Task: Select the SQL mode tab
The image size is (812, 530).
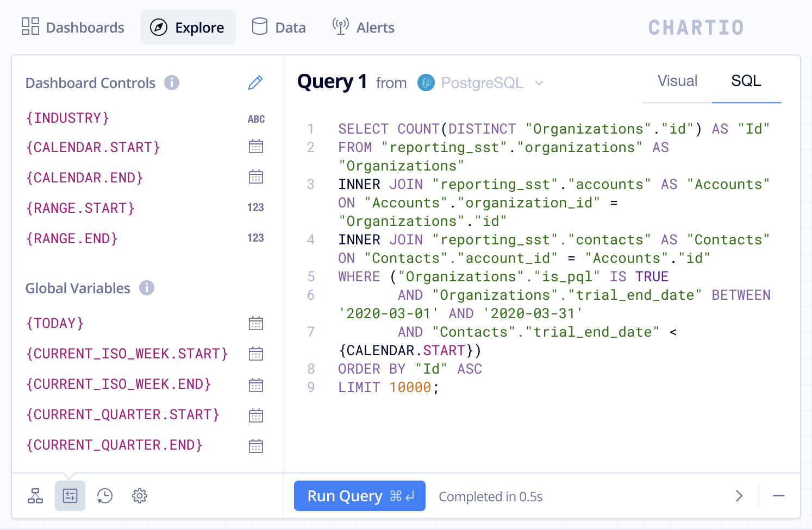Action: point(746,81)
